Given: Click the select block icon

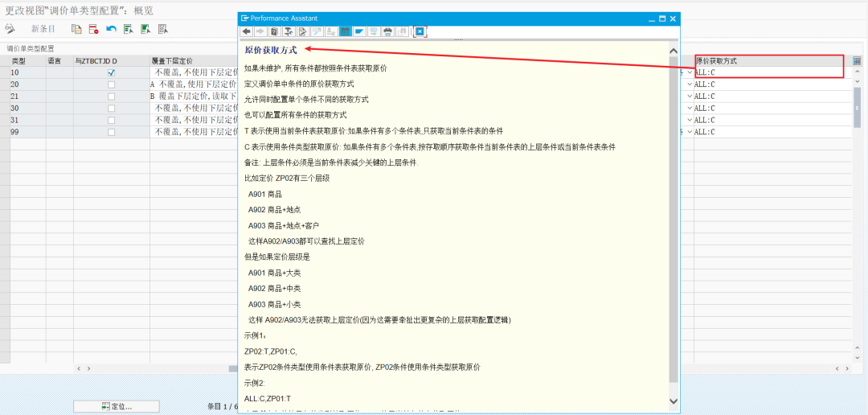Looking at the screenshot, I should 145,29.
